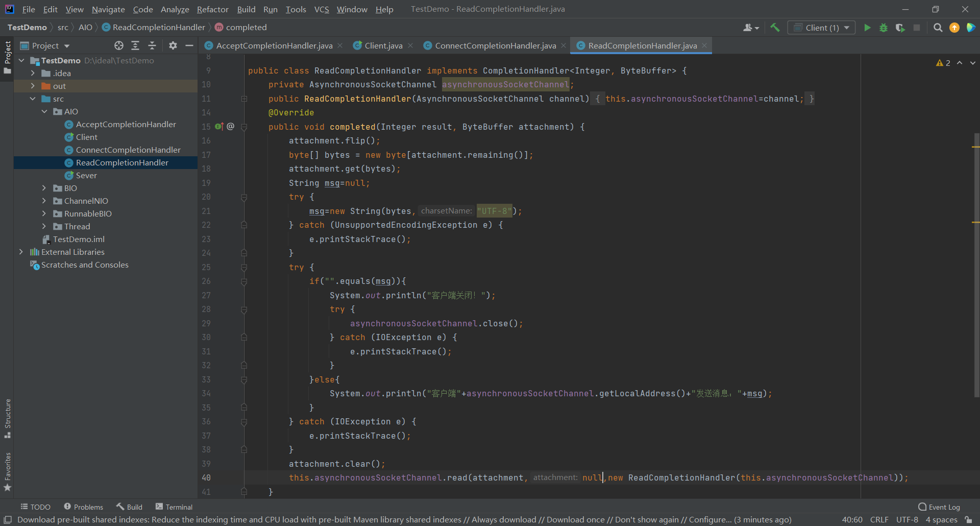
Task: Click Collapse All in Project panel
Action: coord(152,45)
